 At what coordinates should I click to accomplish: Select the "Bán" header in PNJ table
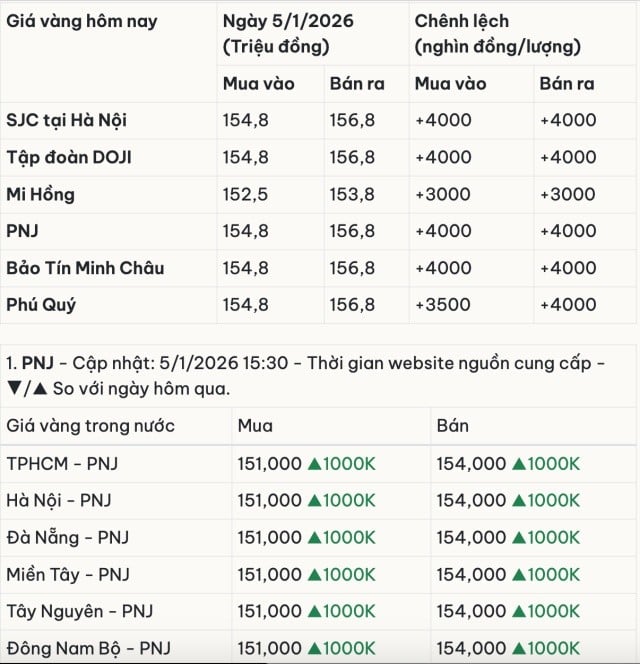click(453, 426)
